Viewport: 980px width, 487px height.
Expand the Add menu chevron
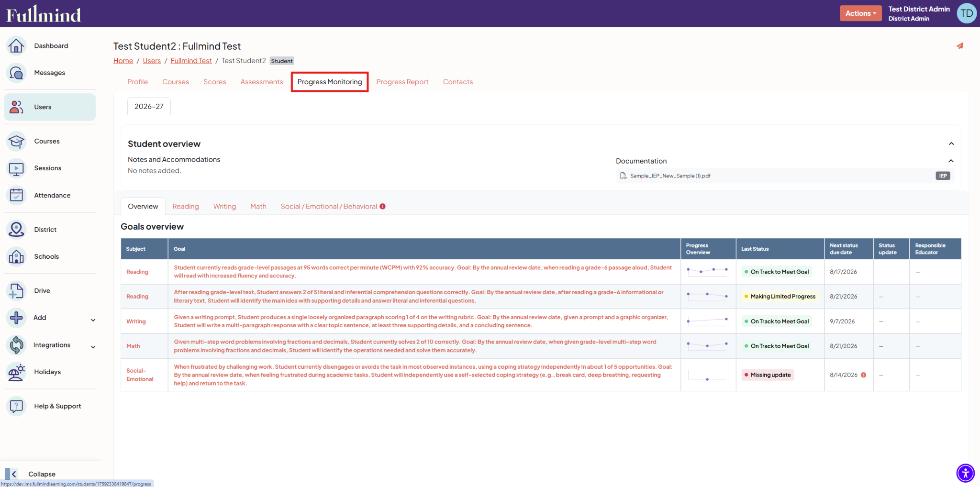pyautogui.click(x=93, y=320)
